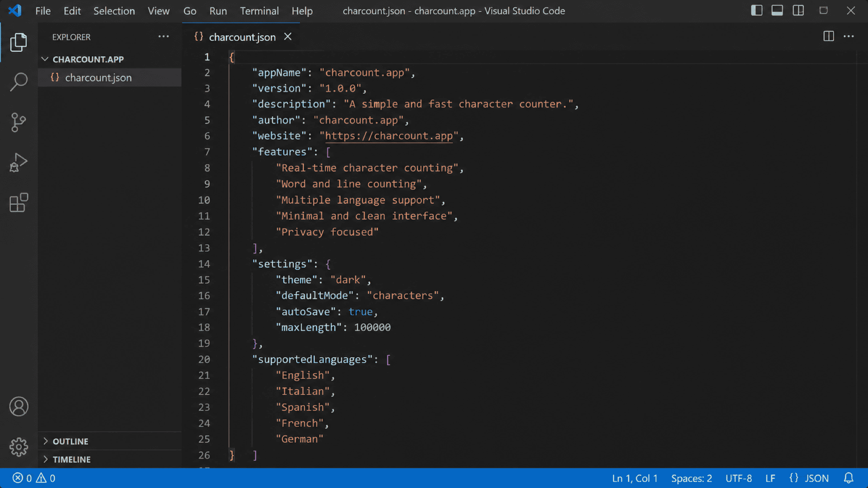
Task: Click the EXPLORER panel title
Action: click(x=71, y=37)
